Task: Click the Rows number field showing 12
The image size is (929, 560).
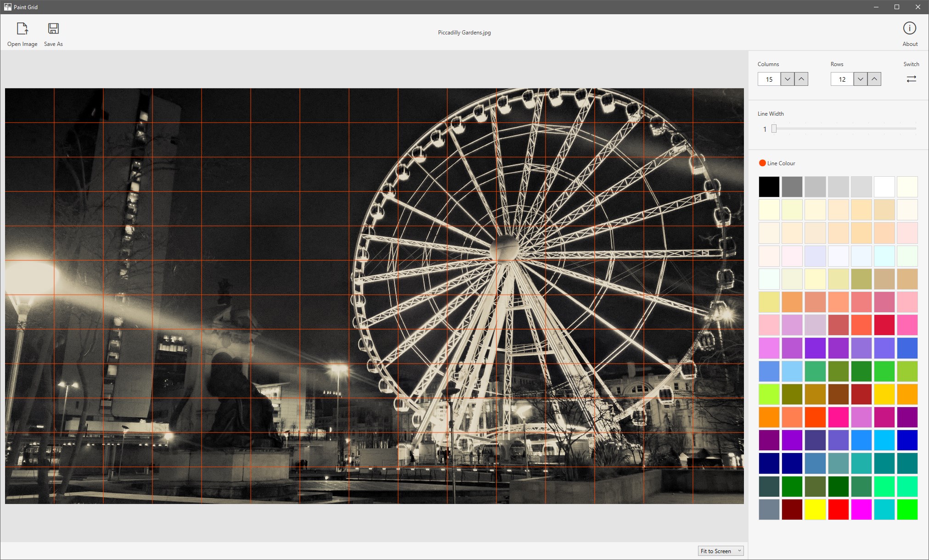Action: pos(842,79)
